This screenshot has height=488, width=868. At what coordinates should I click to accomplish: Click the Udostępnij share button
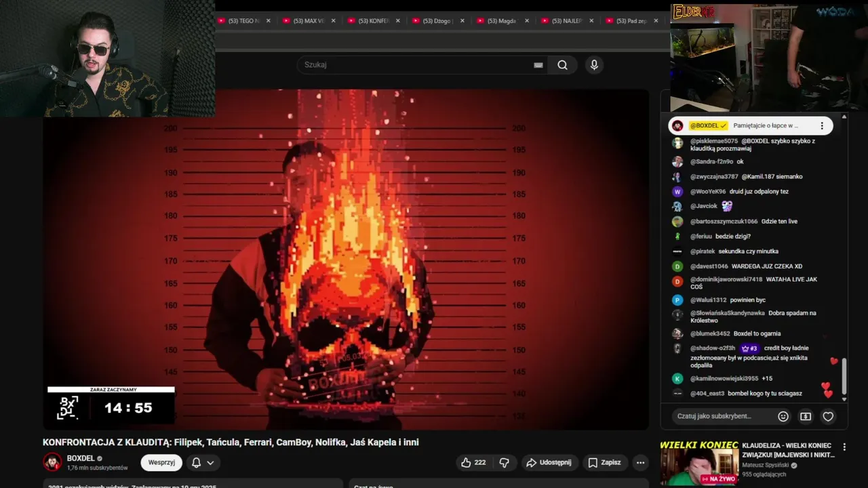(x=549, y=462)
